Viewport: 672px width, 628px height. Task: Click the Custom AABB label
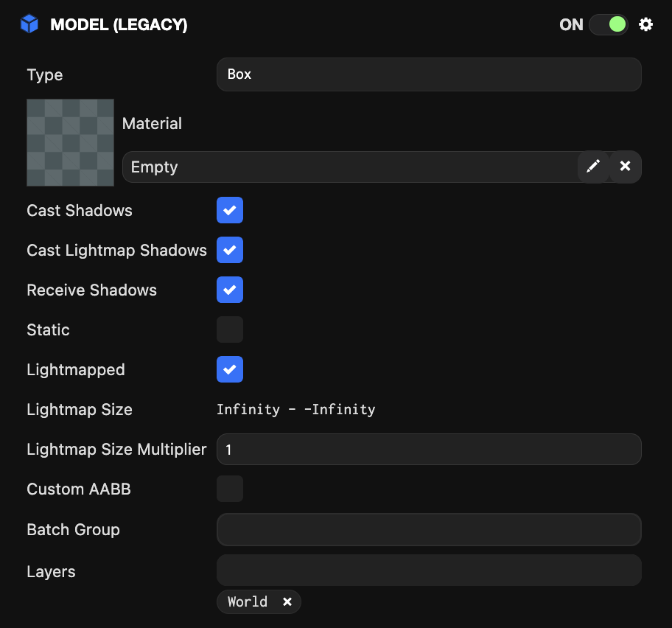coord(79,489)
